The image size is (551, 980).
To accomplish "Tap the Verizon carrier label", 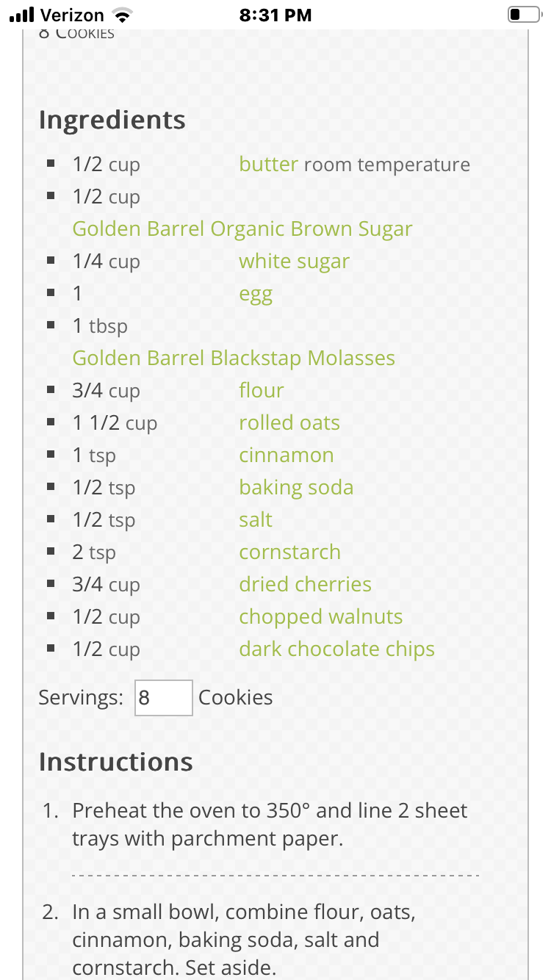I will tap(72, 15).
